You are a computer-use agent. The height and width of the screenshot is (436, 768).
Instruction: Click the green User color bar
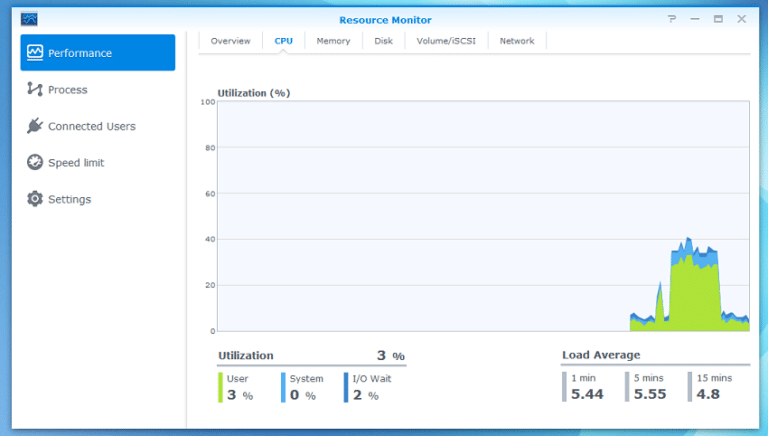(220, 388)
